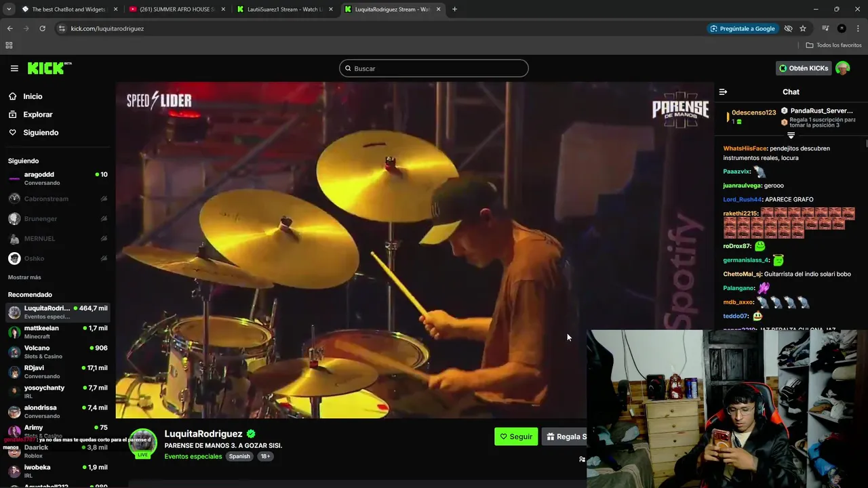Expand the gift leaderboard down arrow
The image size is (868, 488).
tap(791, 135)
